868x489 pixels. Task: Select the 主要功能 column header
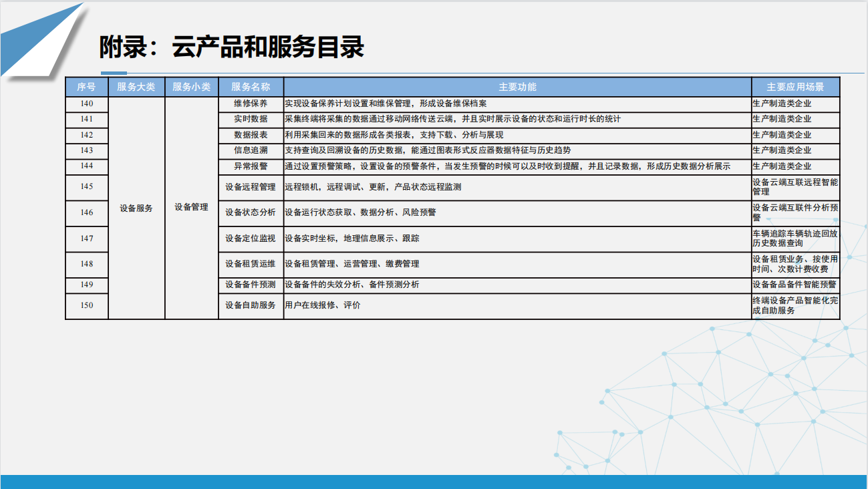coord(517,87)
